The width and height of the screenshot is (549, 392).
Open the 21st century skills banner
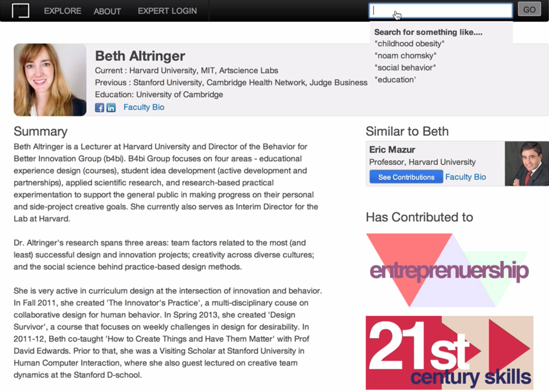tap(449, 353)
